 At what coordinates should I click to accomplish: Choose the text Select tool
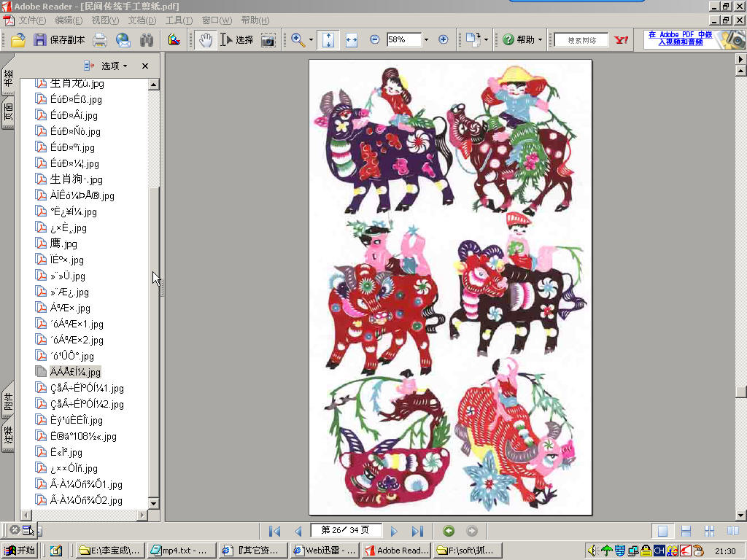click(237, 40)
